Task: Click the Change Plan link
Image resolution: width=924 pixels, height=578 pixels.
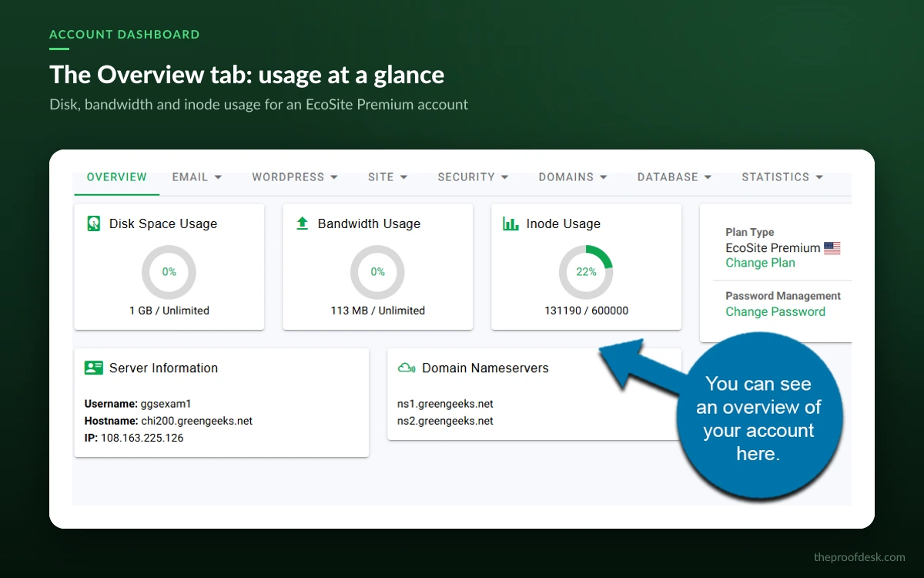Action: [x=760, y=263]
